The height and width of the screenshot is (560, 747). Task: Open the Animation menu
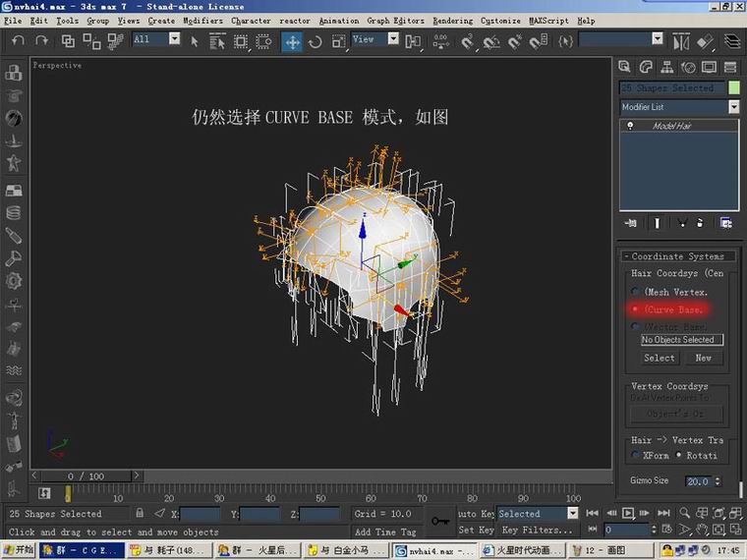coord(339,21)
